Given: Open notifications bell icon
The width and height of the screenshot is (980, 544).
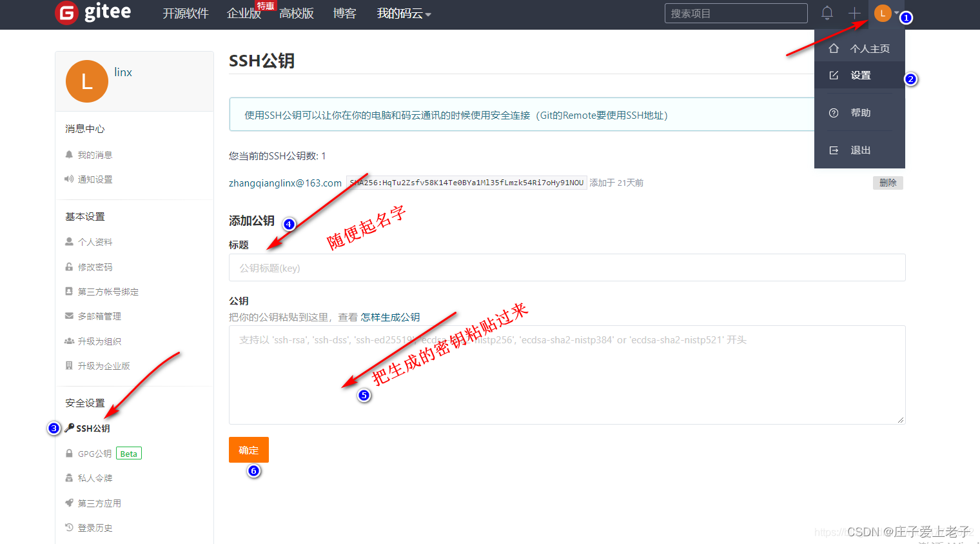Looking at the screenshot, I should click(x=827, y=13).
